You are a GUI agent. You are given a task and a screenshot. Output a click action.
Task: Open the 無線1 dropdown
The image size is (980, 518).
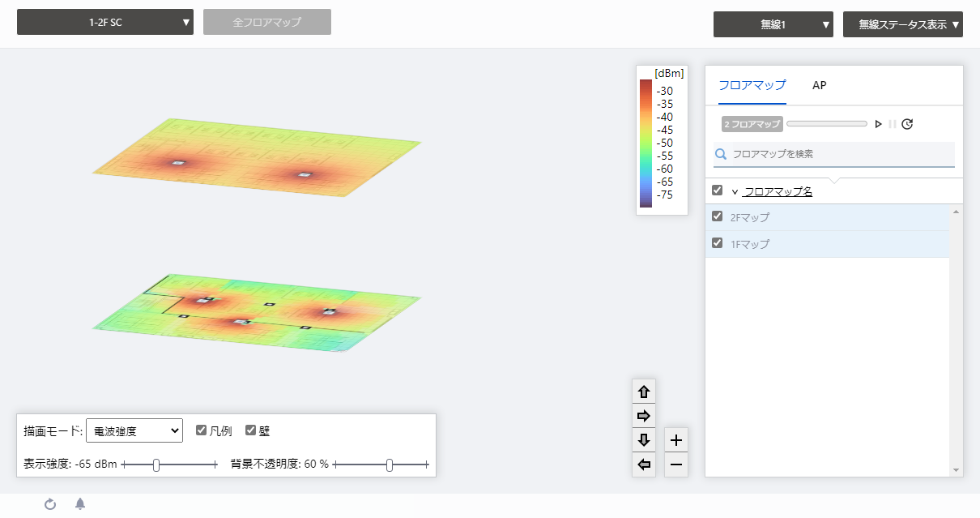coord(773,24)
